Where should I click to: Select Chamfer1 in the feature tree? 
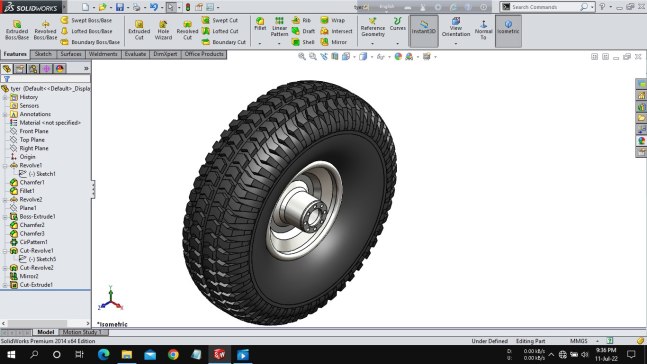click(27, 182)
